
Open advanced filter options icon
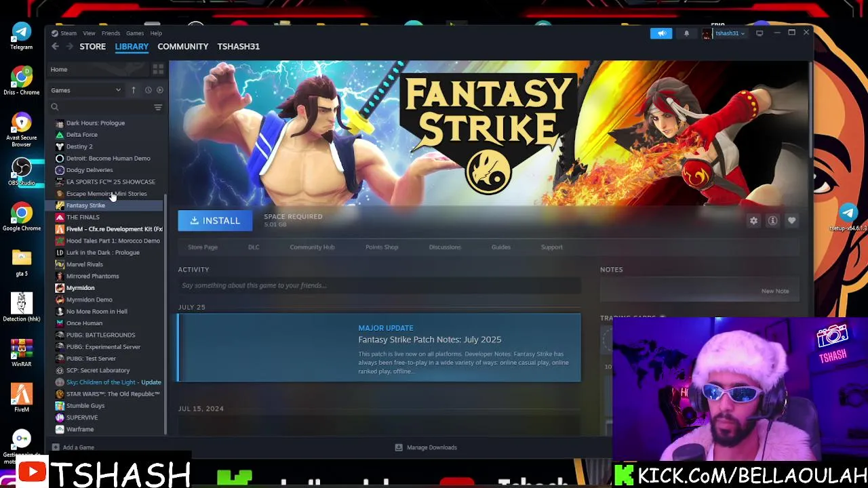click(158, 107)
